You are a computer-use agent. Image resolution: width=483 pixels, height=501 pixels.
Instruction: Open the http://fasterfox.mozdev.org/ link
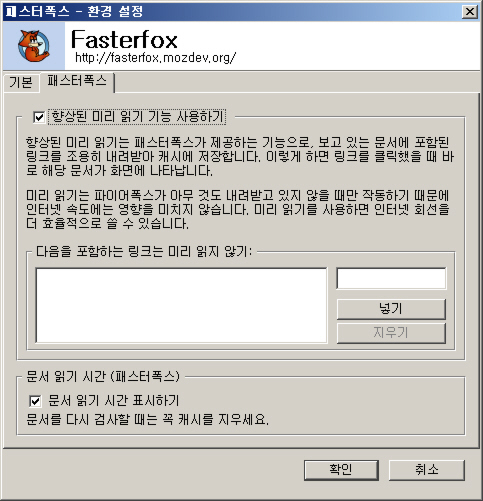tap(155, 58)
